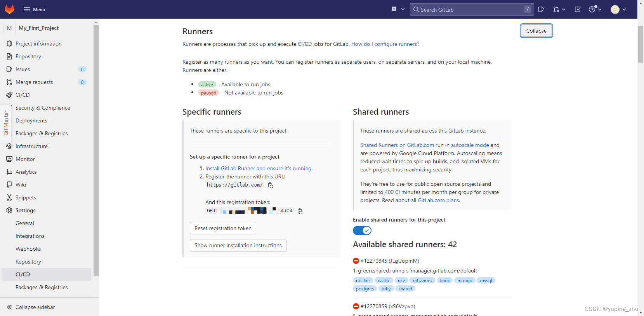Focus the Search GitLab field

pos(472,9)
